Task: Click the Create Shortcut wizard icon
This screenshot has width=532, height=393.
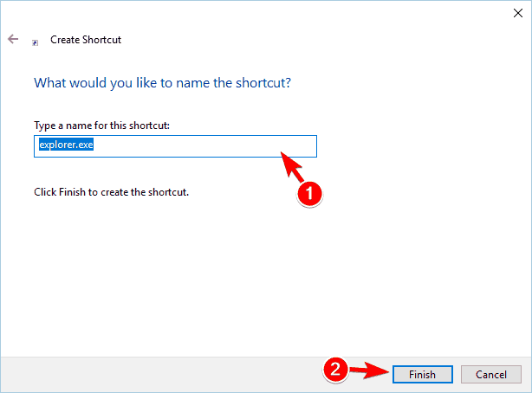Action: tap(35, 42)
